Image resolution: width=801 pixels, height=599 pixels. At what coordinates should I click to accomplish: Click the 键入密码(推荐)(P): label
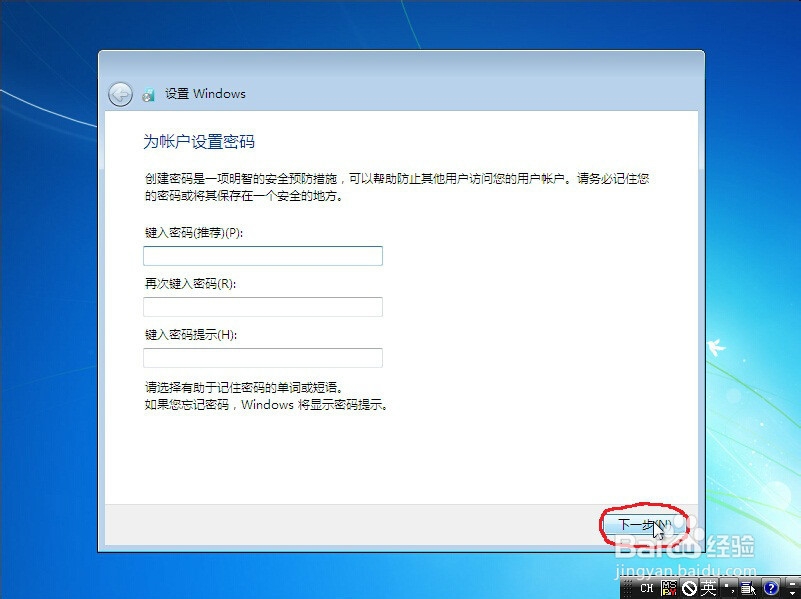194,233
